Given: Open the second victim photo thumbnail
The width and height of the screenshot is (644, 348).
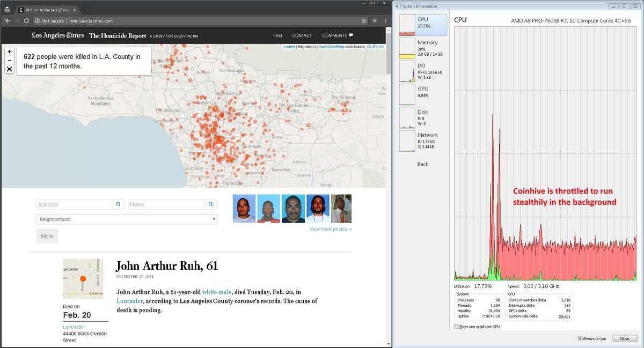Looking at the screenshot, I should coord(268,209).
